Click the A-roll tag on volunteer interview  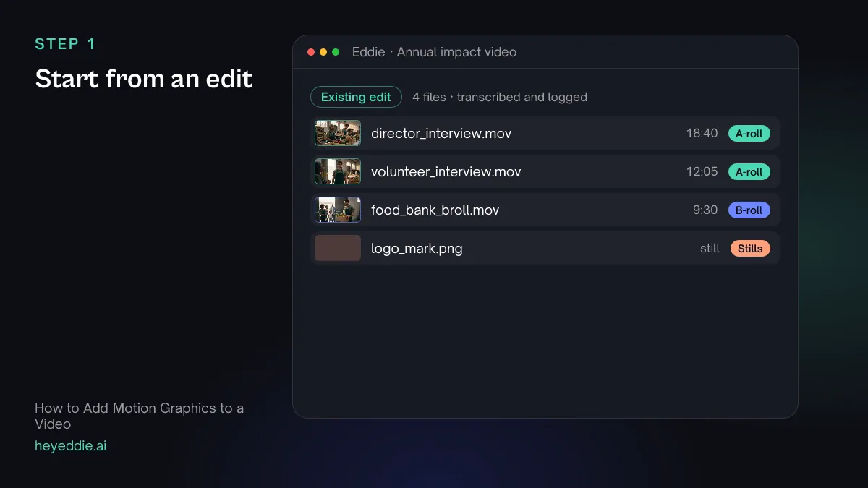point(749,171)
